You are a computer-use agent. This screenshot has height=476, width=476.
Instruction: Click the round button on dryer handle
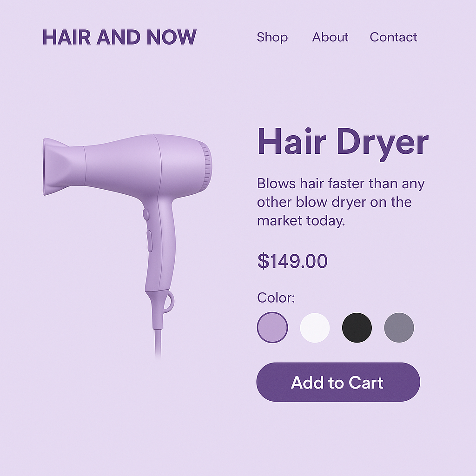[x=146, y=214]
